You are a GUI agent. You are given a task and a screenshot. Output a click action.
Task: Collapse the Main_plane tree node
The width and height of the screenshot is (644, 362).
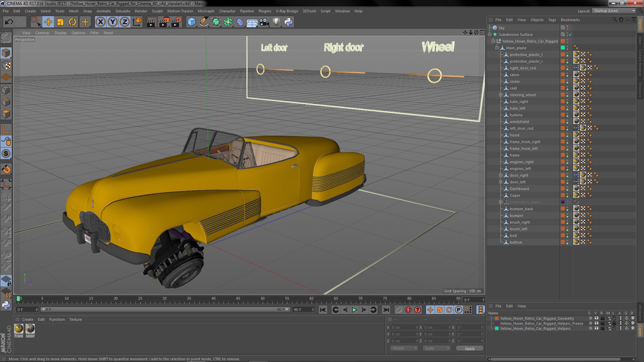(497, 48)
